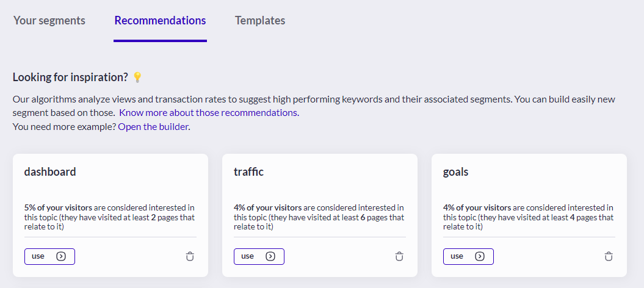Click the lightbulb icon beside inspiration heading

pyautogui.click(x=137, y=77)
